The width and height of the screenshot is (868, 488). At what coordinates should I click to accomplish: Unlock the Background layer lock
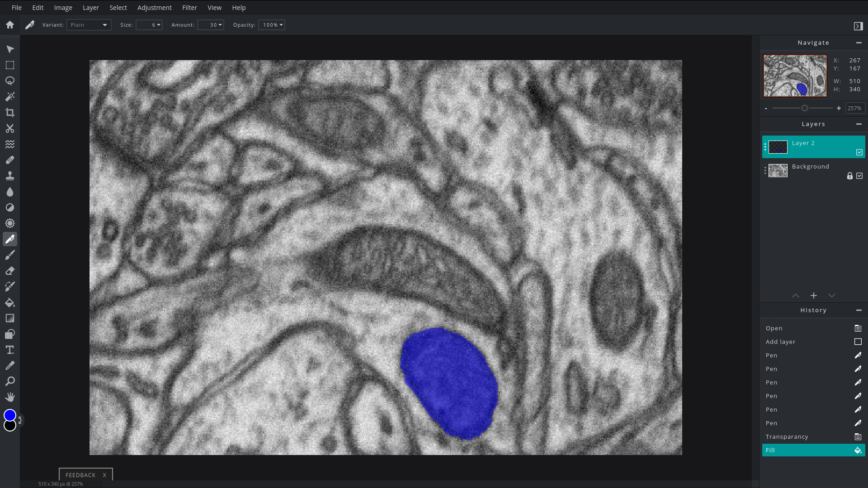pyautogui.click(x=849, y=176)
